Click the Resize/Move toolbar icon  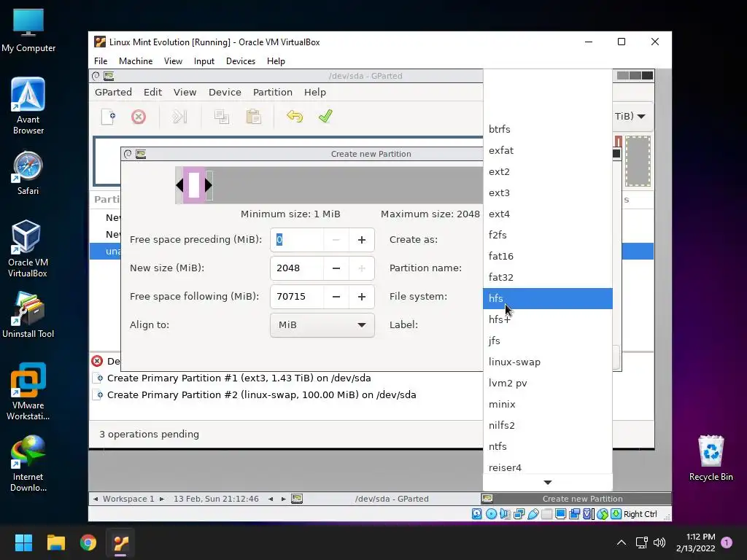[179, 117]
